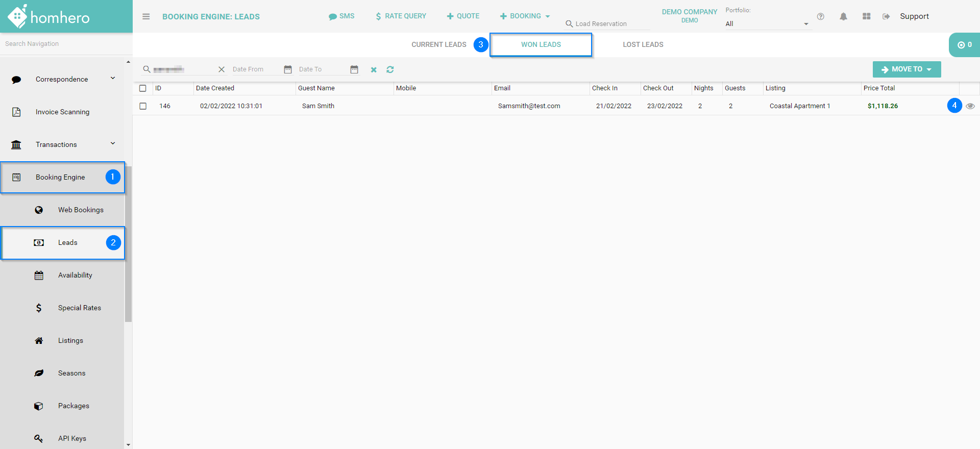Click the sidebar vertical scrollbar
980x449 pixels.
click(128, 244)
